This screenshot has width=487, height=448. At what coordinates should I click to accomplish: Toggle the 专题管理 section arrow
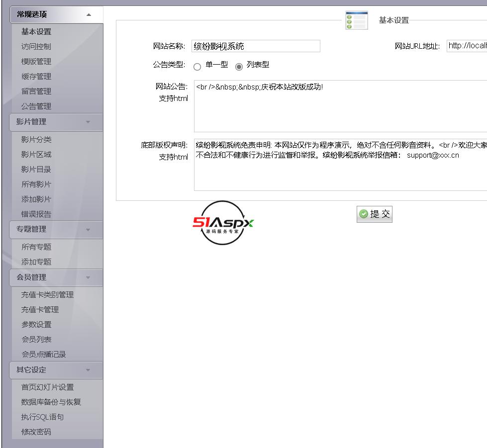pyautogui.click(x=88, y=230)
